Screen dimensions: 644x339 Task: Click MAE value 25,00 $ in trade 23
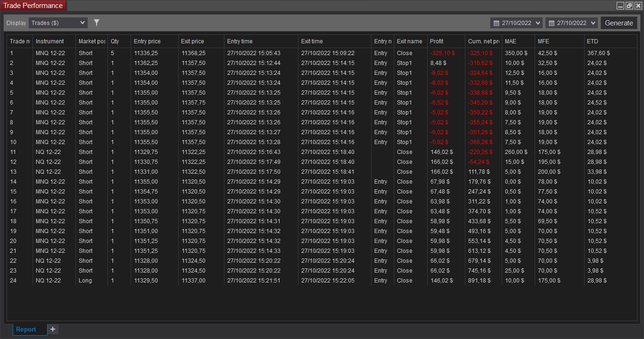[x=514, y=271]
